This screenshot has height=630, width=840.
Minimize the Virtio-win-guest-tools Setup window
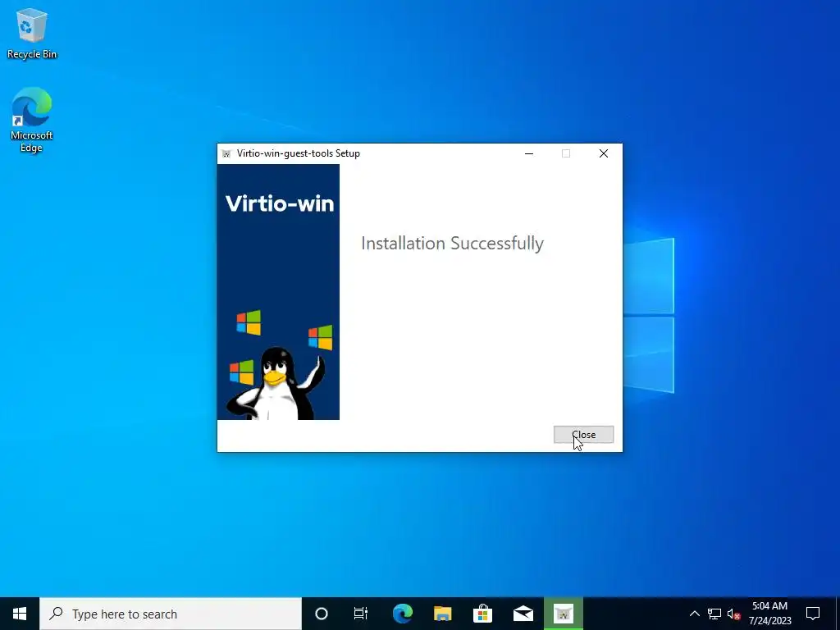click(529, 153)
